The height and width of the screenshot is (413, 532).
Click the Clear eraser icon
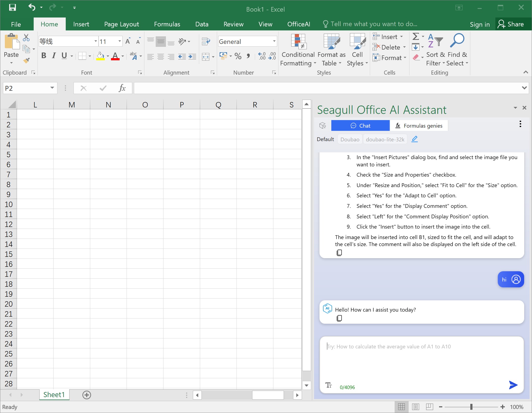(416, 57)
